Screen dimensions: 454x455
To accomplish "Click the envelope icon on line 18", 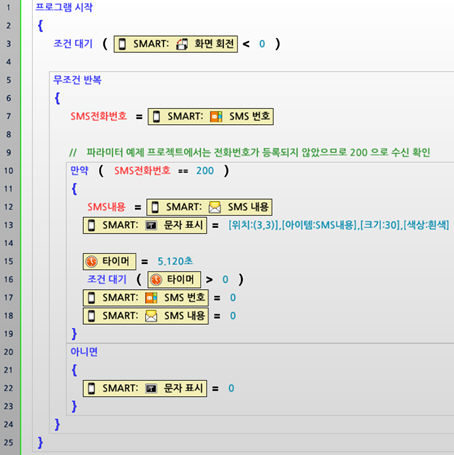I will [151, 316].
